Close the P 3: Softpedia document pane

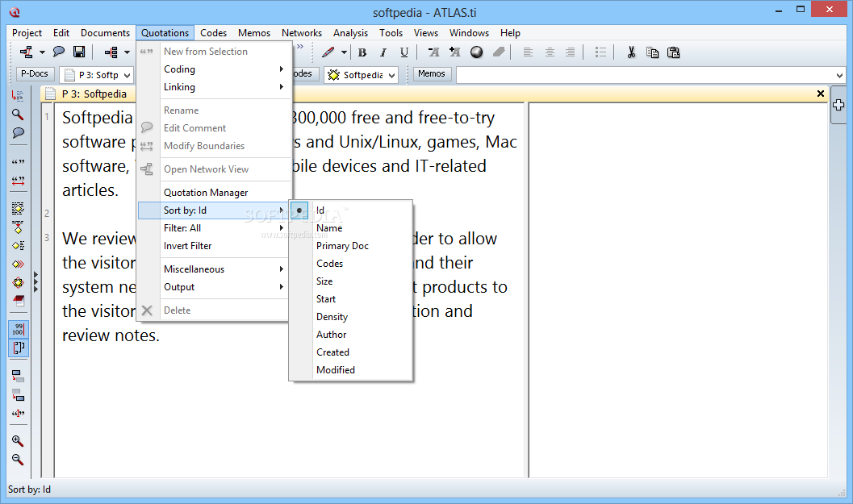click(x=821, y=94)
